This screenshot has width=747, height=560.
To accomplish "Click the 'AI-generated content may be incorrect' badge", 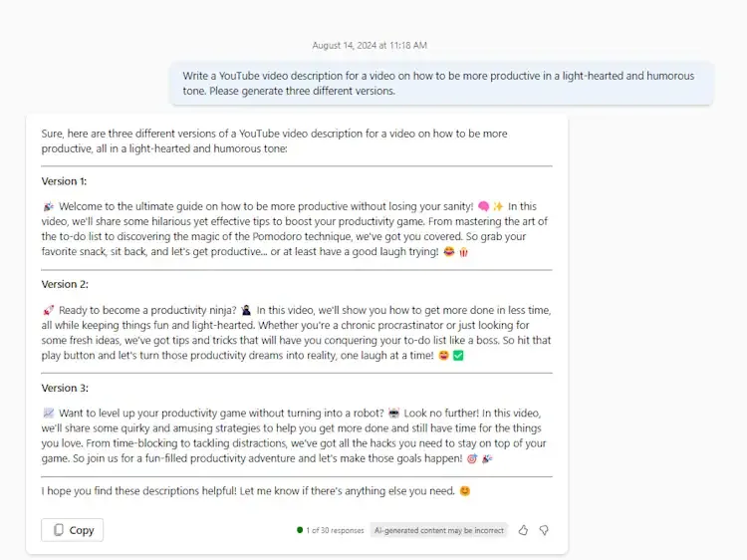I will point(438,530).
